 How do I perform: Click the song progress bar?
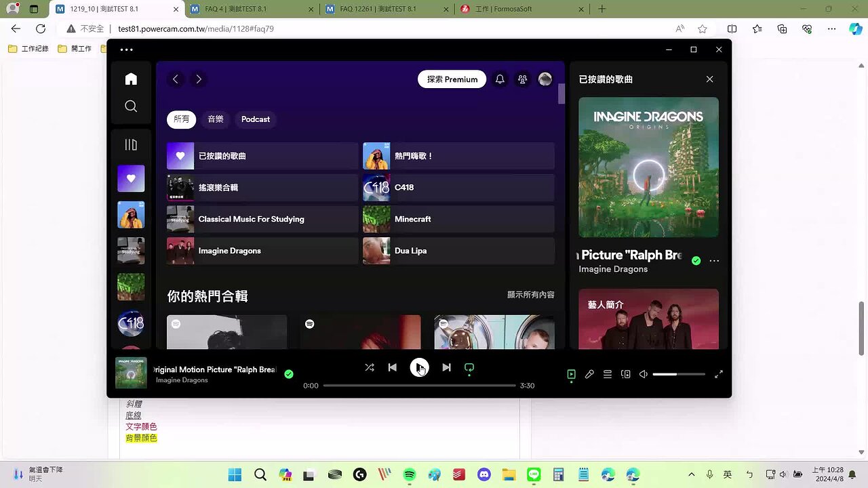pos(419,385)
